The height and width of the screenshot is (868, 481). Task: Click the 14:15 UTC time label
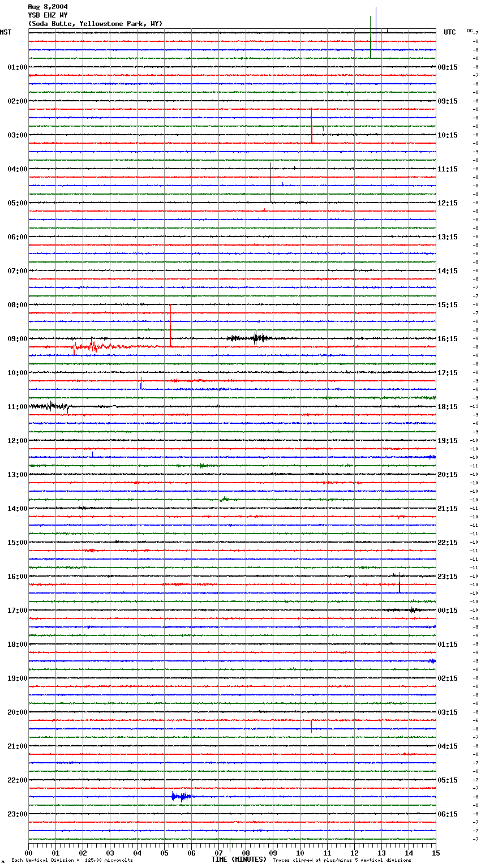448,271
